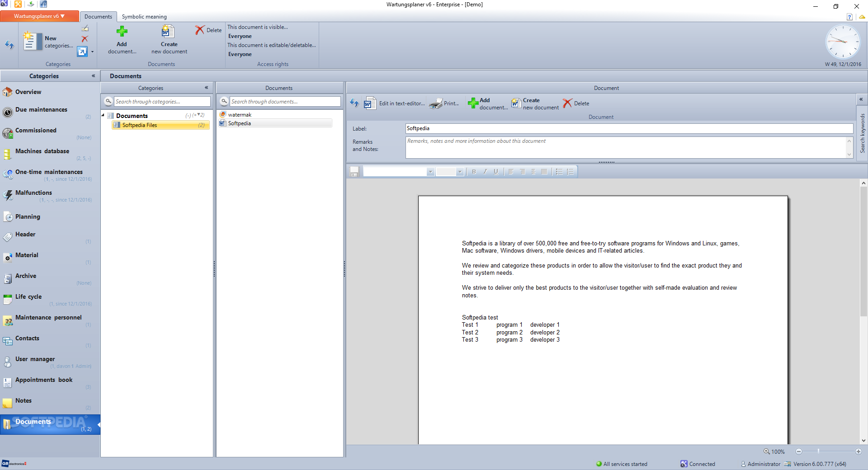The image size is (868, 470).
Task: Click the green Add document icon in ribbon
Action: pyautogui.click(x=122, y=31)
